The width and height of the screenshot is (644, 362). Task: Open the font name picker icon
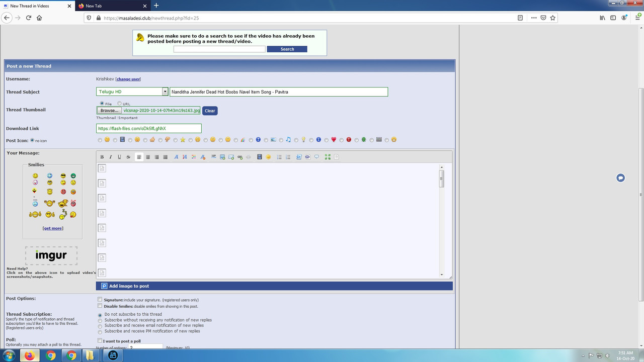click(x=176, y=157)
